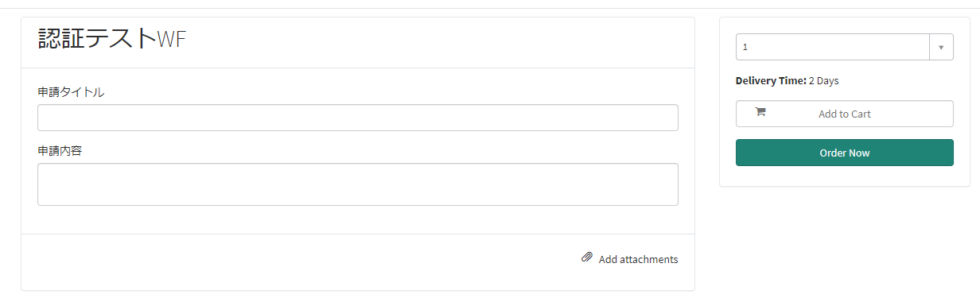Click the 2 Days delivery value
The image size is (980, 302).
tap(823, 80)
